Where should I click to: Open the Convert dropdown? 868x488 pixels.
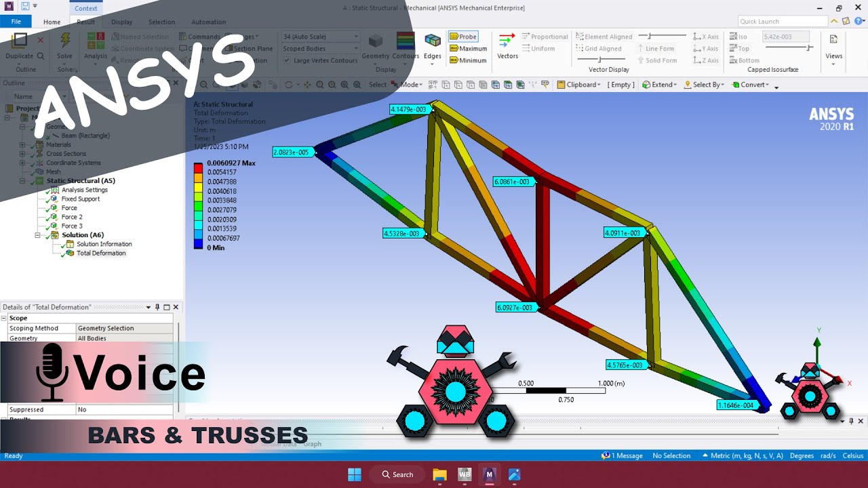(x=750, y=85)
